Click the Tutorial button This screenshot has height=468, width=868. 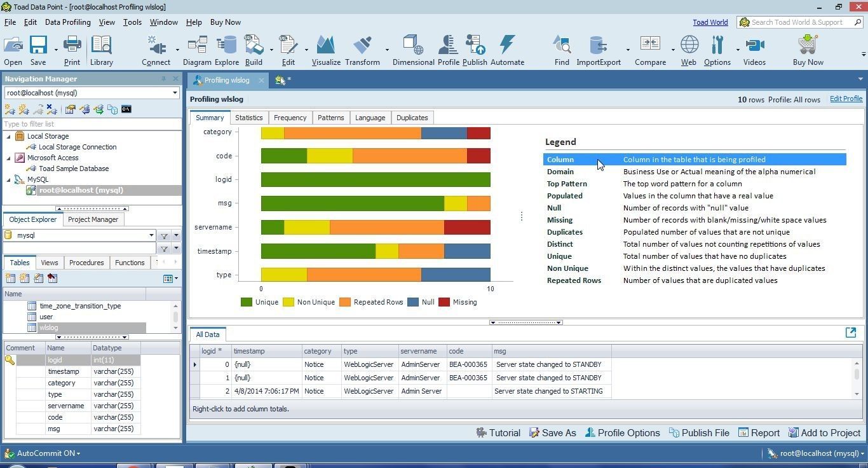coord(498,433)
